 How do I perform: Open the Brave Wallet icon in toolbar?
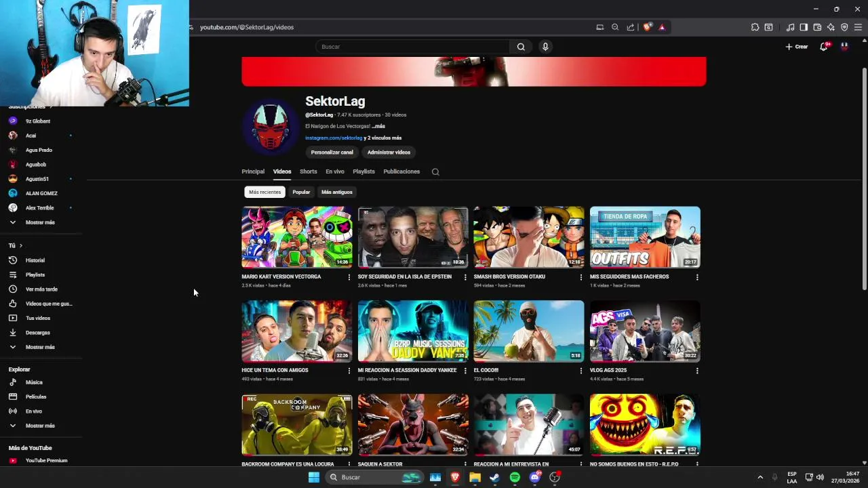pyautogui.click(x=817, y=27)
